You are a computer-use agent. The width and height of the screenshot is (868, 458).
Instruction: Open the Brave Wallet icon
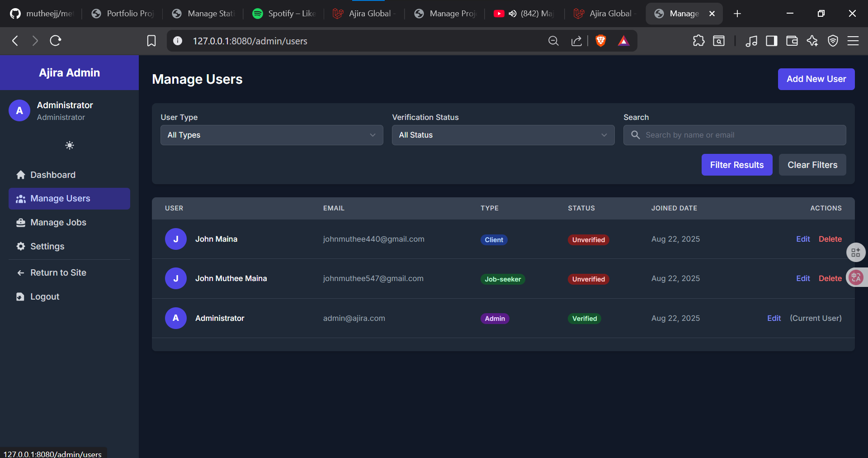[792, 41]
